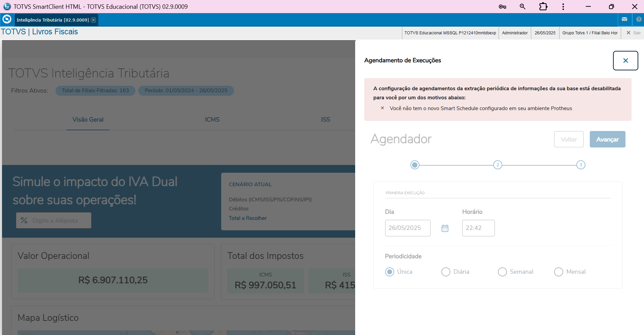Click the 26/05/2025 date in header bar
This screenshot has width=644, height=335.
pyautogui.click(x=545, y=33)
